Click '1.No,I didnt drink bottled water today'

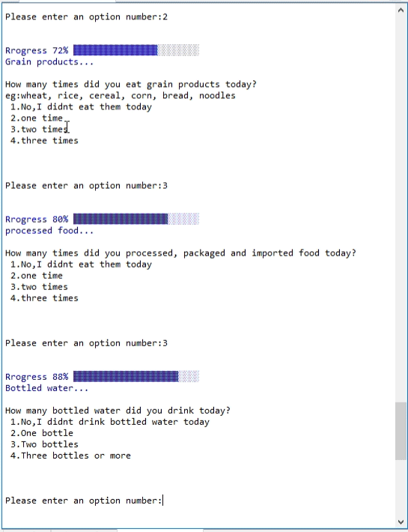[110, 422]
